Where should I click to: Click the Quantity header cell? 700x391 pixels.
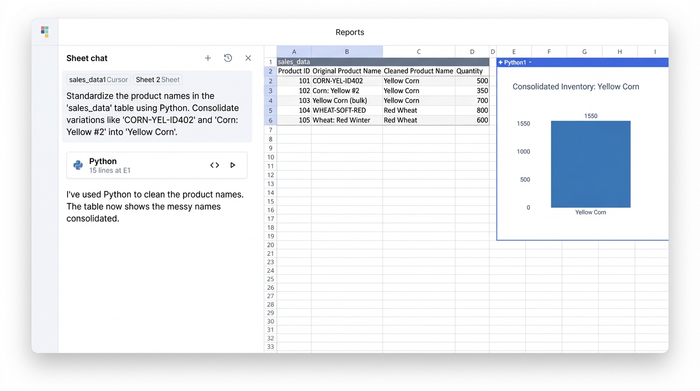(x=472, y=71)
